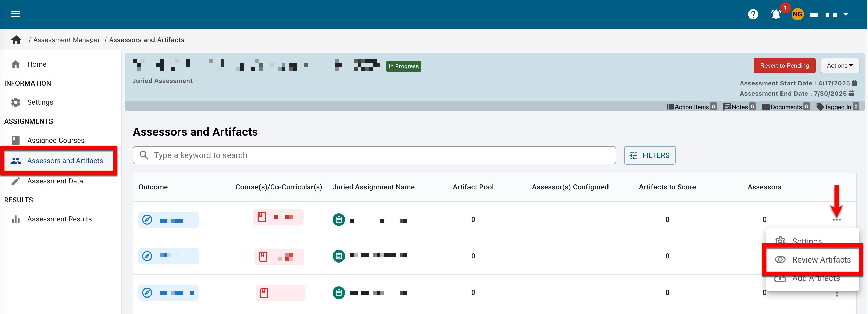
Task: Click the home breadcrumb icon
Action: (16, 40)
